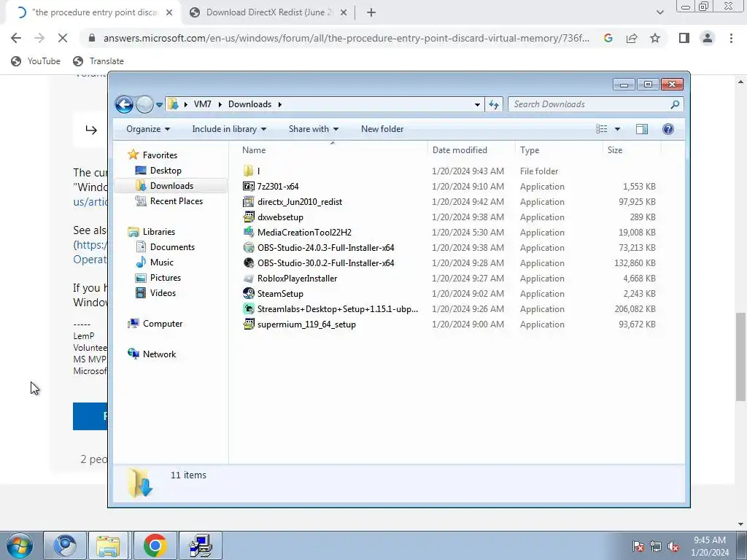747x560 pixels.
Task: Select the folder icon named I
Action: pyautogui.click(x=248, y=171)
